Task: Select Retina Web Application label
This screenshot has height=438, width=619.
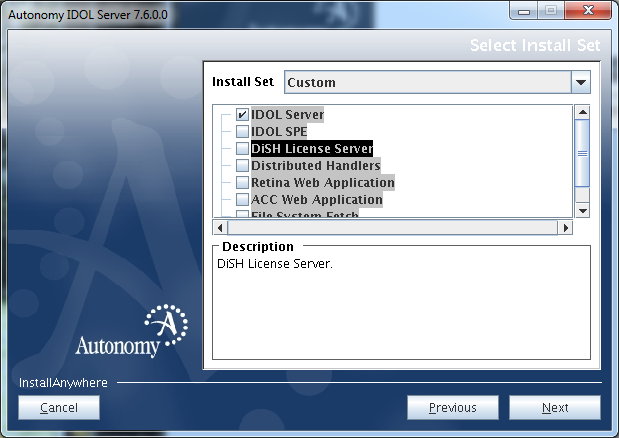Action: 323,182
